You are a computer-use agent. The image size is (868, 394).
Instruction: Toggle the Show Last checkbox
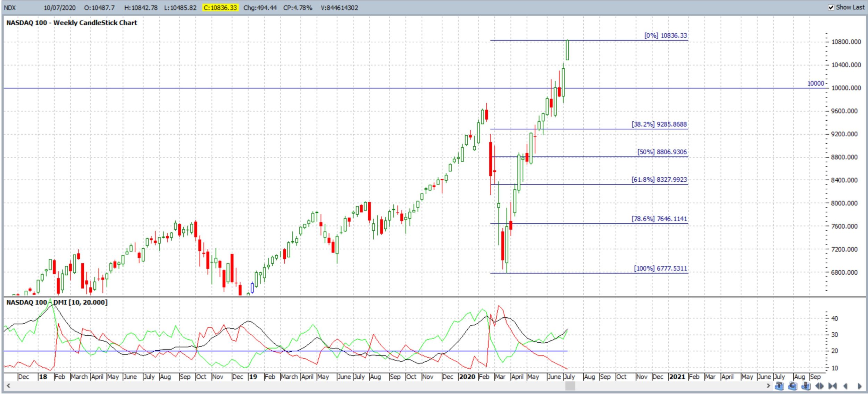831,7
